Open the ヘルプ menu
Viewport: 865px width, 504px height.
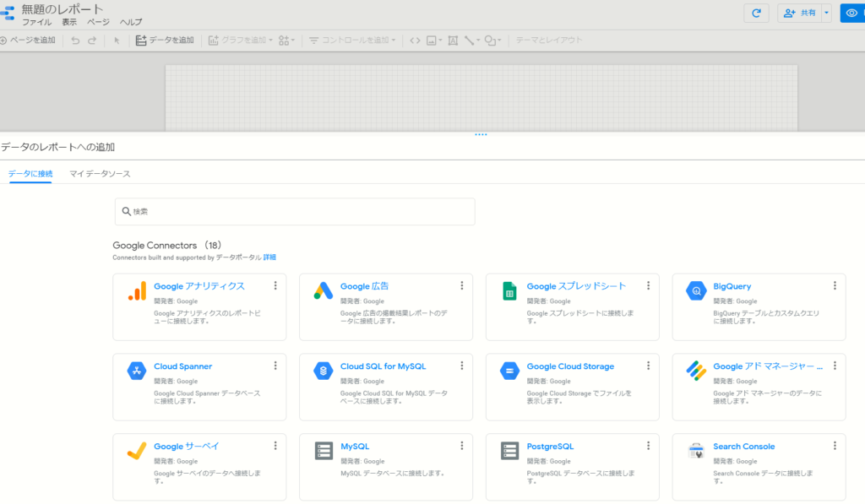131,22
